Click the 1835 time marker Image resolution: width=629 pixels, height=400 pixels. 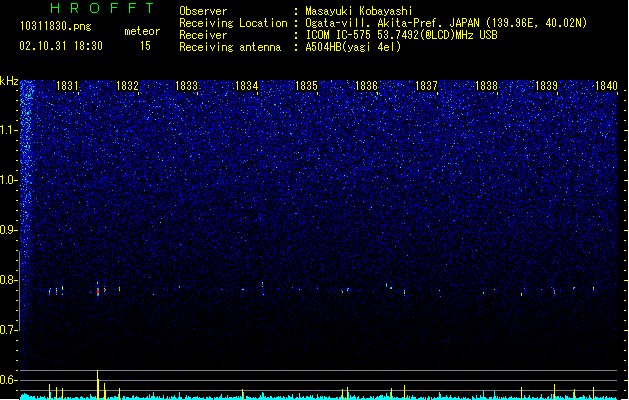click(306, 86)
